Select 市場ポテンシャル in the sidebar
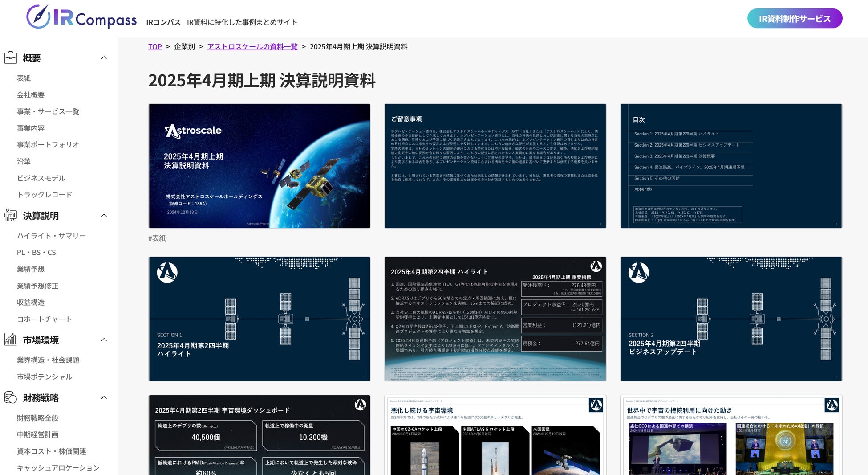Screen dimensions: 868x475 pyautogui.click(x=45, y=377)
